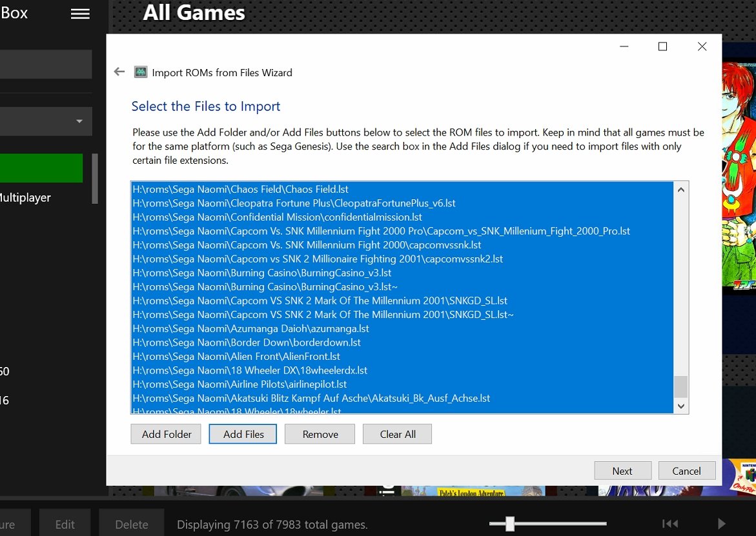Image resolution: width=756 pixels, height=536 pixels.
Task: Click the file list scrollbar thumb
Action: (x=680, y=386)
